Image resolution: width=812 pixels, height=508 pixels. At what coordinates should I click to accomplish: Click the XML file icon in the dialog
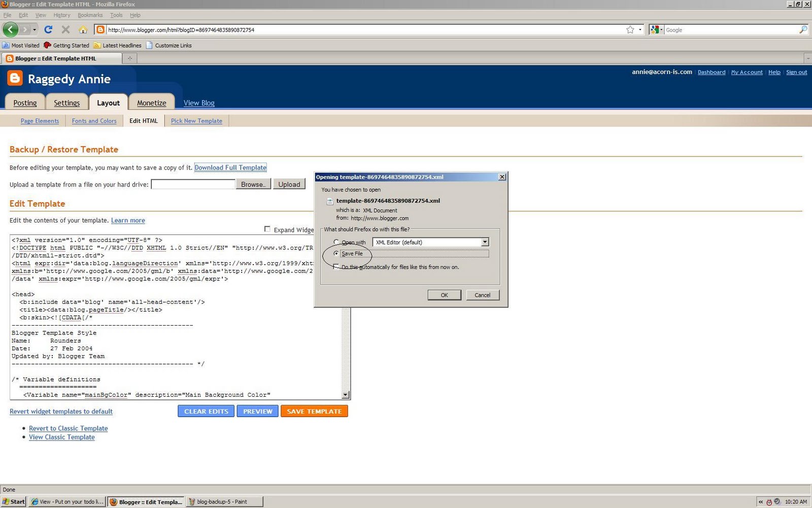(330, 201)
